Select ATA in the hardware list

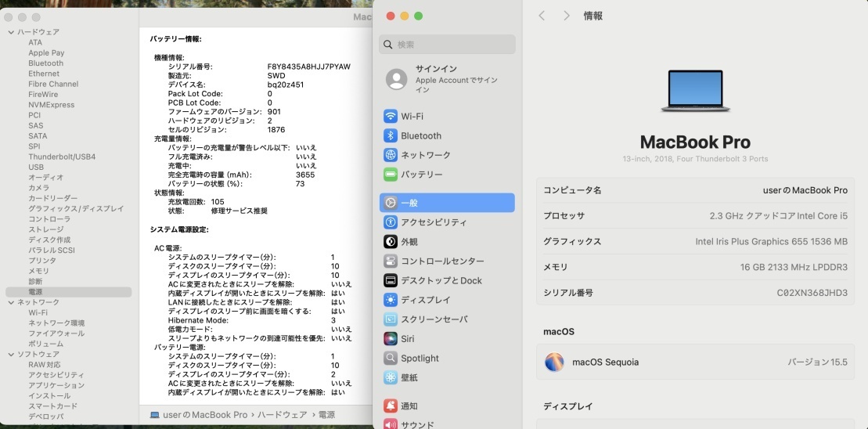35,42
